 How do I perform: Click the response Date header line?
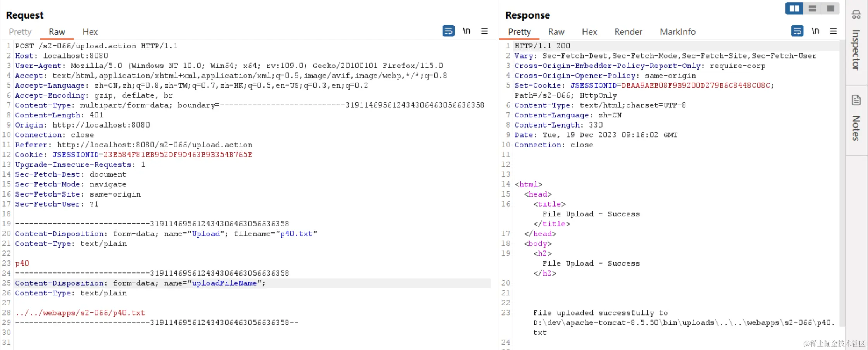point(596,135)
